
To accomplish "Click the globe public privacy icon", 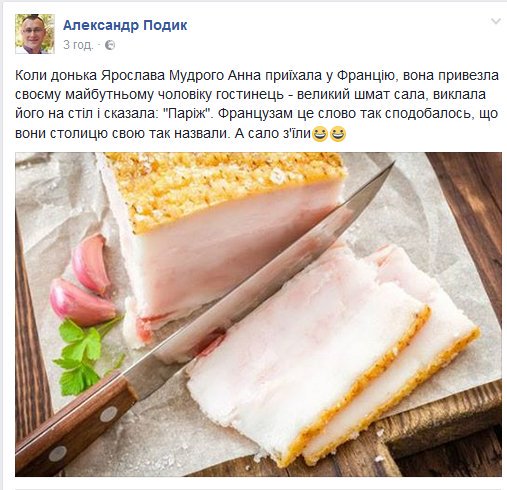I will pyautogui.click(x=110, y=45).
